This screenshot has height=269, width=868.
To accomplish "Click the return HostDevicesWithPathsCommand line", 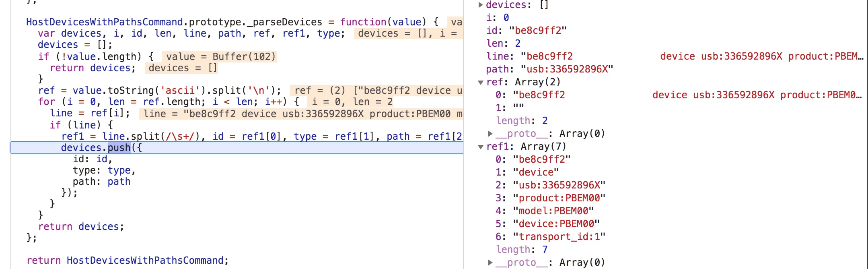I will pos(128,261).
